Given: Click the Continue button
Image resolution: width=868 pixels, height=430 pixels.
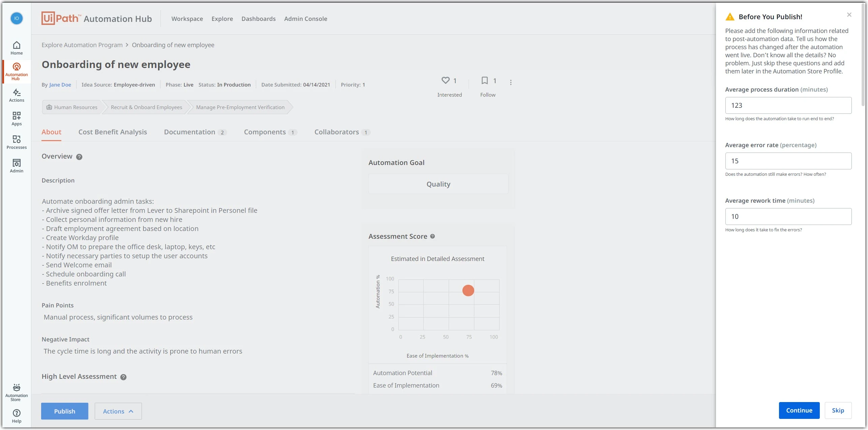Looking at the screenshot, I should 799,410.
